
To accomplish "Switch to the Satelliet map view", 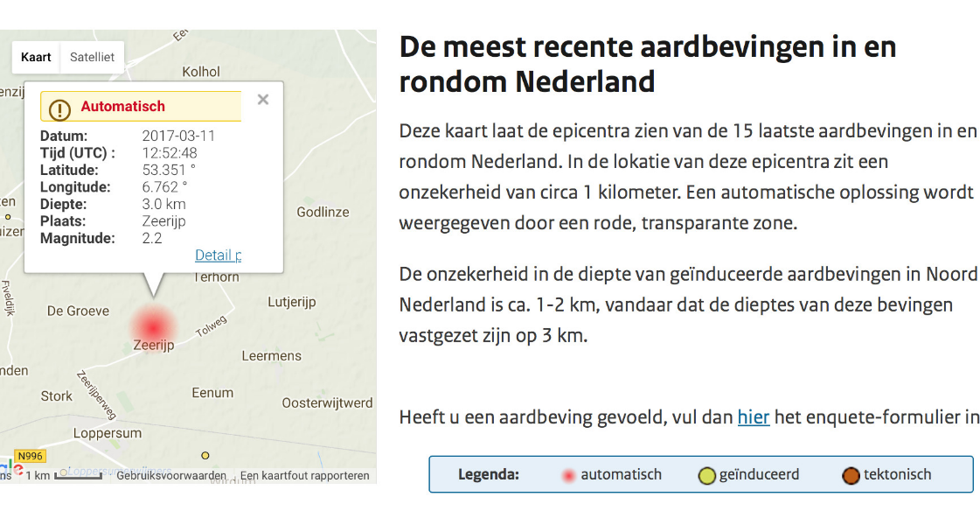I will pos(92,56).
